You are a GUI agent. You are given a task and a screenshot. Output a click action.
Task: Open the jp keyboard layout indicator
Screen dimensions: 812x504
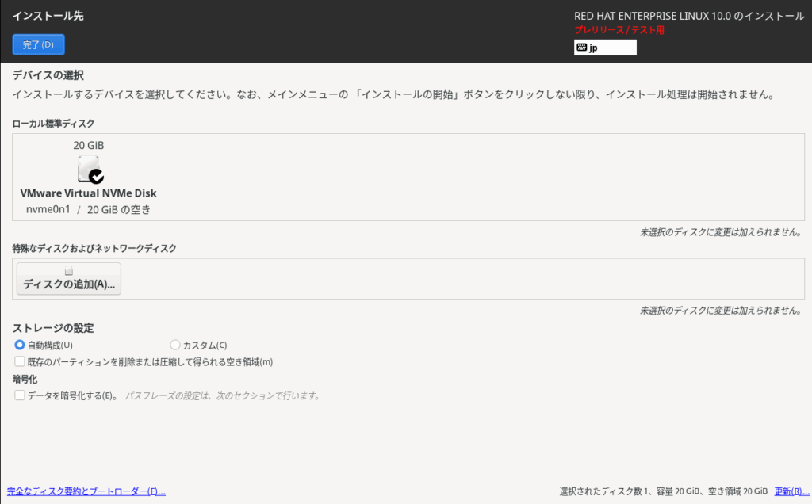point(605,48)
